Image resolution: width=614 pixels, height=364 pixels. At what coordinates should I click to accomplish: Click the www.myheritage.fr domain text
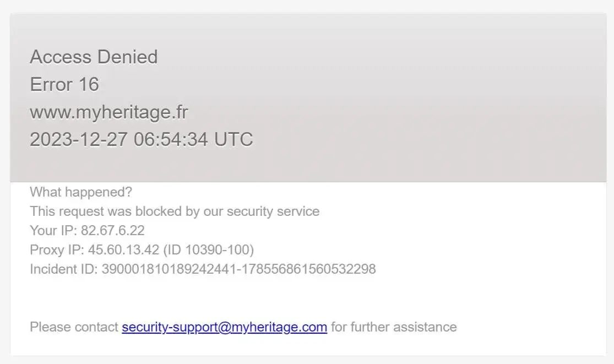tap(108, 112)
